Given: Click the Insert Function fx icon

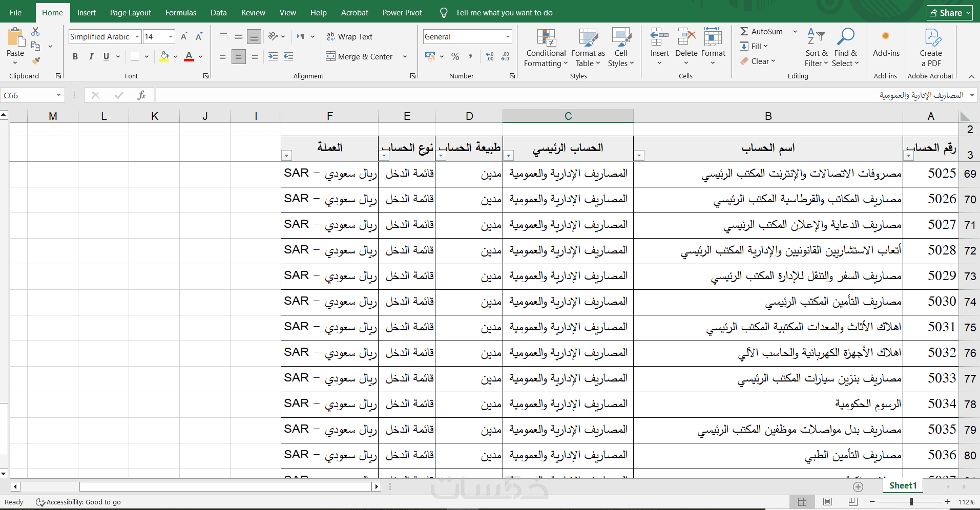Looking at the screenshot, I should (x=142, y=95).
